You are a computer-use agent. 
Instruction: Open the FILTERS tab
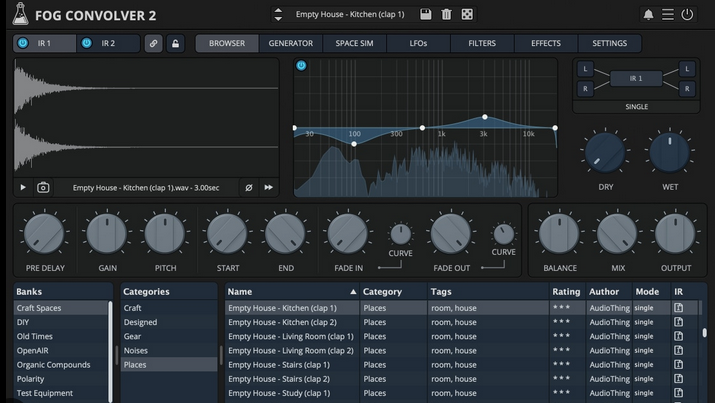482,43
